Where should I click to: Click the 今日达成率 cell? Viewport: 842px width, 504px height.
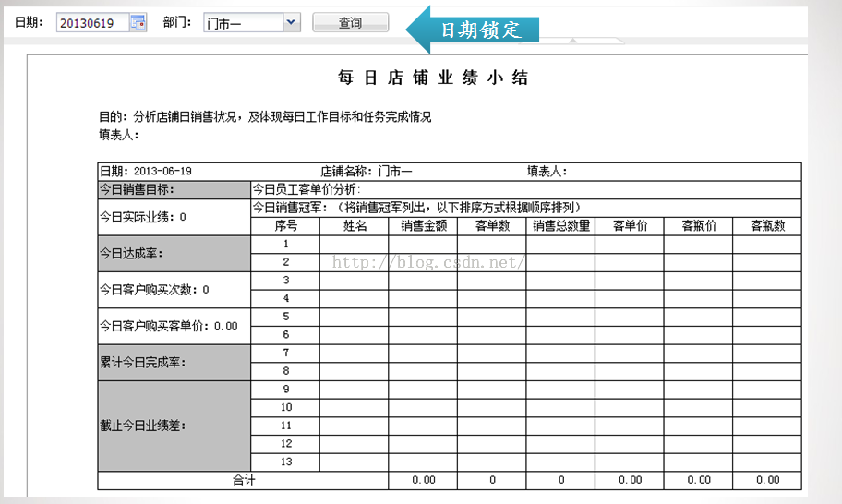pos(174,253)
